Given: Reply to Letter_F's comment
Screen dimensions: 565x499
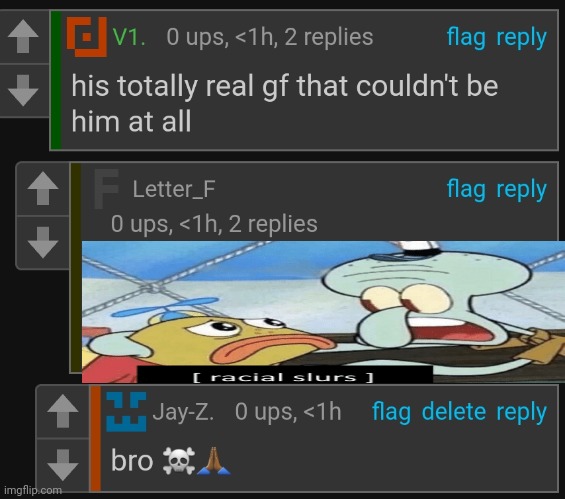Looking at the screenshot, I should tap(521, 190).
